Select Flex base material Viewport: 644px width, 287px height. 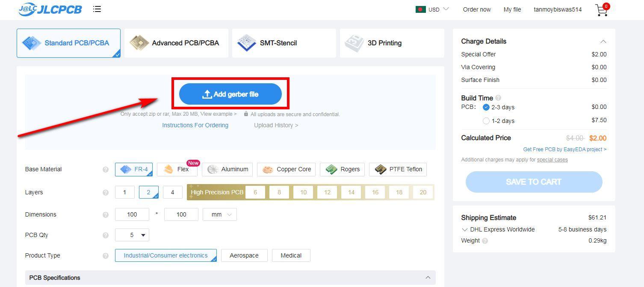click(x=177, y=170)
